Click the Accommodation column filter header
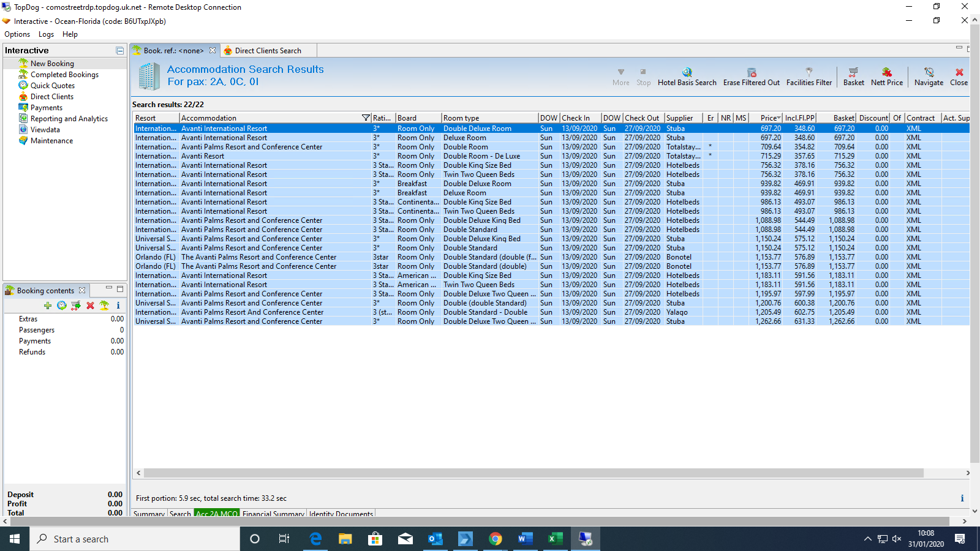Image resolution: width=980 pixels, height=551 pixels. pyautogui.click(x=276, y=118)
